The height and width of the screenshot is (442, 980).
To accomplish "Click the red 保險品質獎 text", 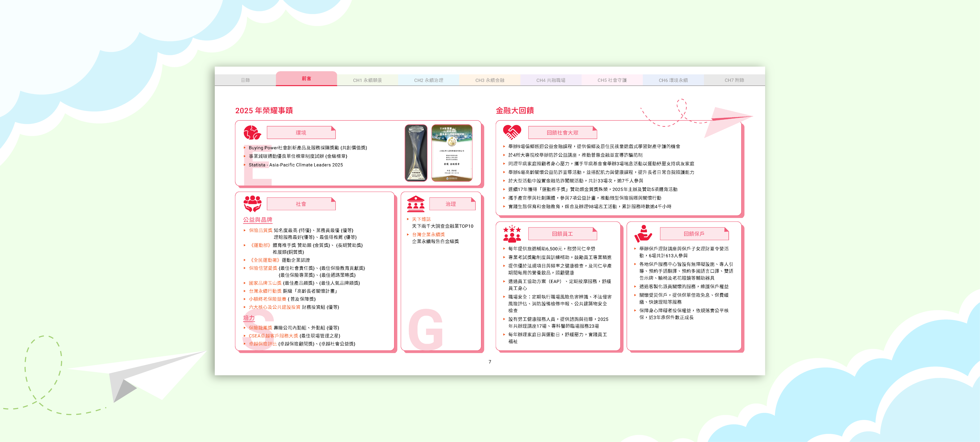I will [x=261, y=230].
